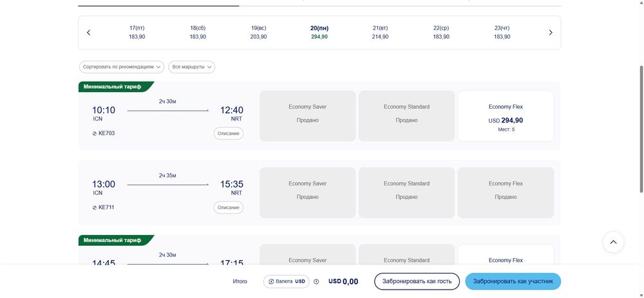This screenshot has height=298, width=644.
Task: Go to next dates with right arrow
Action: 551,32
